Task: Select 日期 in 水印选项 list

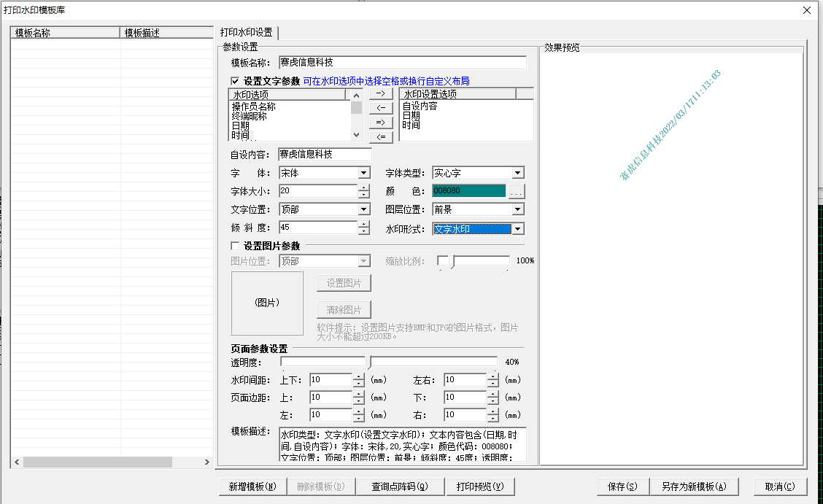Action: click(240, 125)
